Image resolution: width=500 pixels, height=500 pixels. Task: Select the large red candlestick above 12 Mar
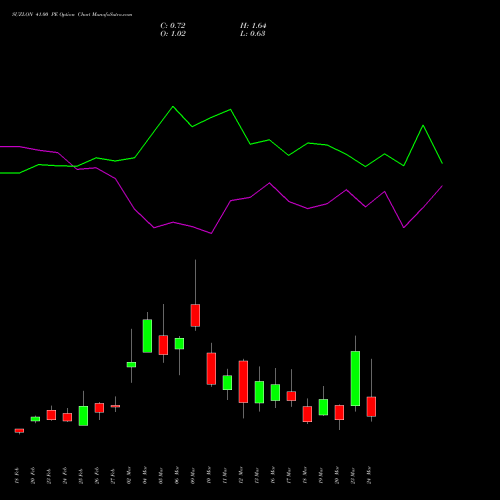click(243, 382)
